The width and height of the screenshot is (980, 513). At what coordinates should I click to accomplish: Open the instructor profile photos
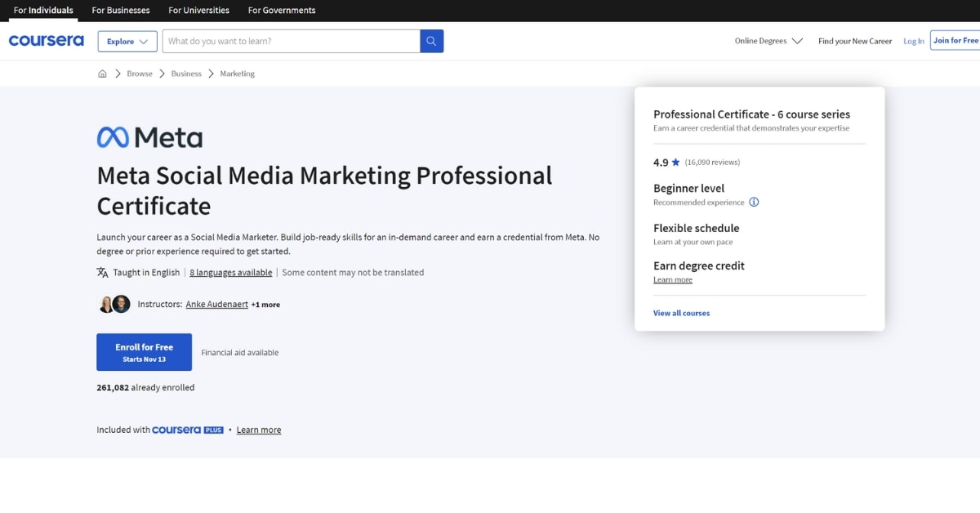click(x=114, y=304)
